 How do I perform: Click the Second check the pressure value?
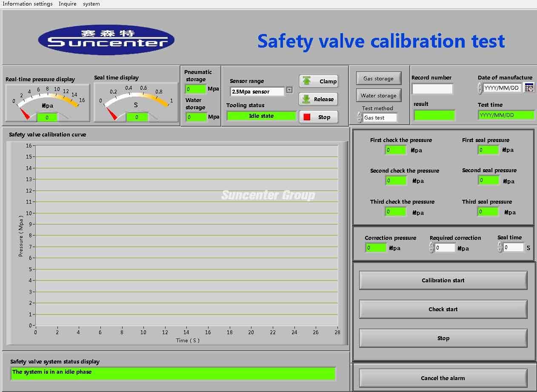click(x=396, y=180)
